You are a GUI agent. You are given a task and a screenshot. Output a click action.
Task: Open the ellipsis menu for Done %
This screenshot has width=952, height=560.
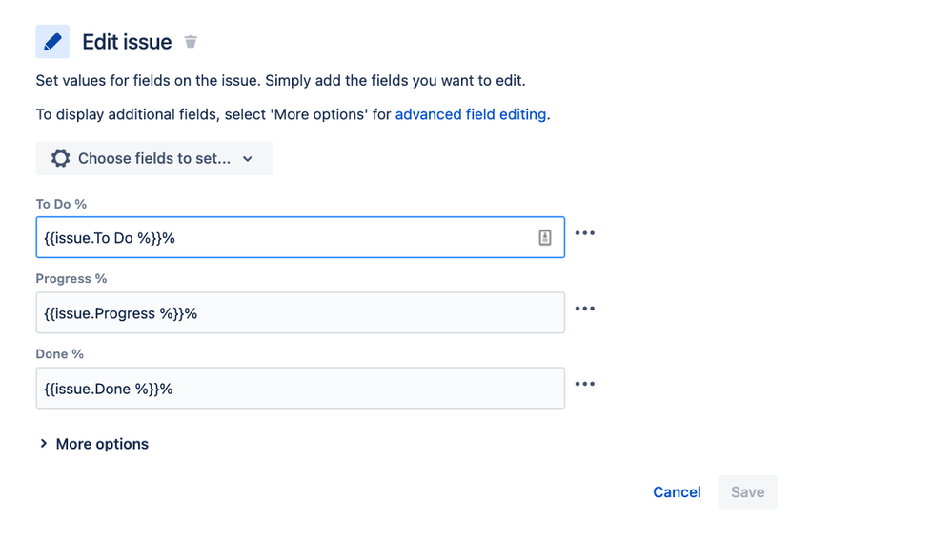pos(585,384)
